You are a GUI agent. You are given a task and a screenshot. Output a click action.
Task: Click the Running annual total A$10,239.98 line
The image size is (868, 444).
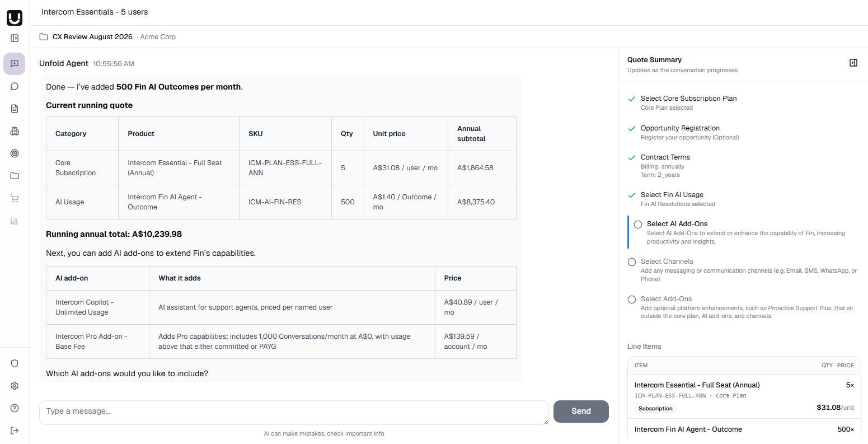(114, 234)
